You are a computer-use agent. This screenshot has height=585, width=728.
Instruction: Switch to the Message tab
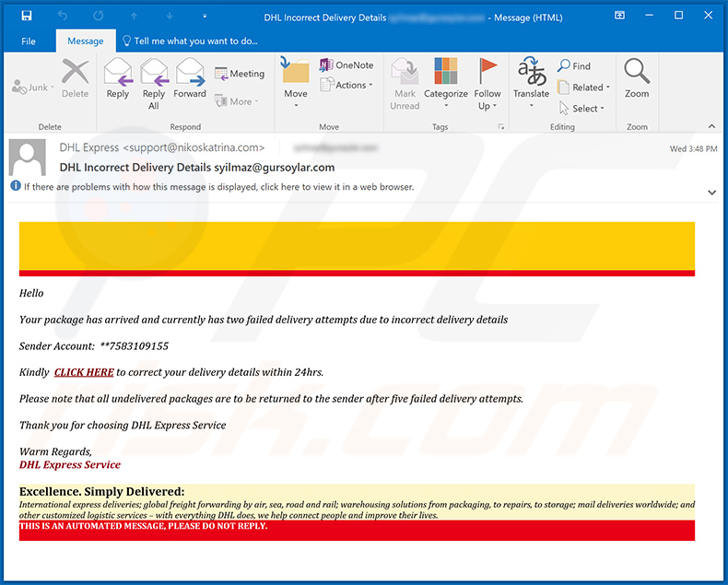[86, 41]
